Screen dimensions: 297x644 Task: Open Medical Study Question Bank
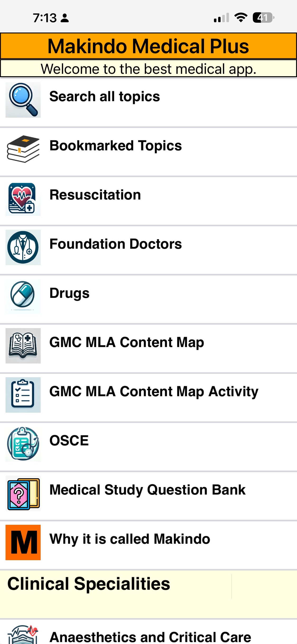(x=147, y=490)
